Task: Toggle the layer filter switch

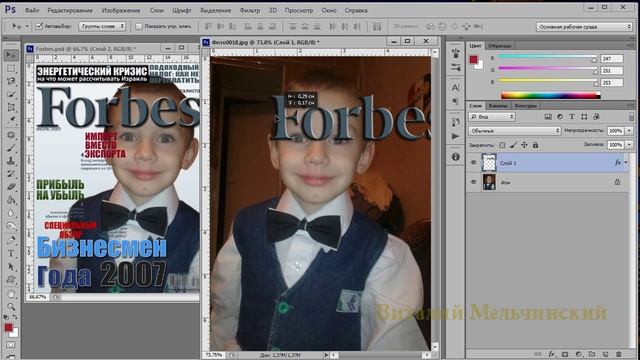Action: point(631,117)
